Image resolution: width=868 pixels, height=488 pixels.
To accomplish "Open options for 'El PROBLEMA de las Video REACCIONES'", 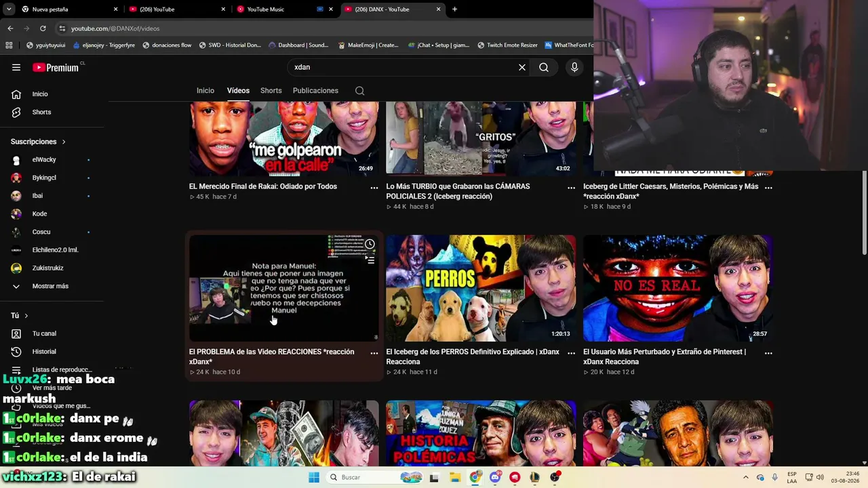I will pos(374,353).
